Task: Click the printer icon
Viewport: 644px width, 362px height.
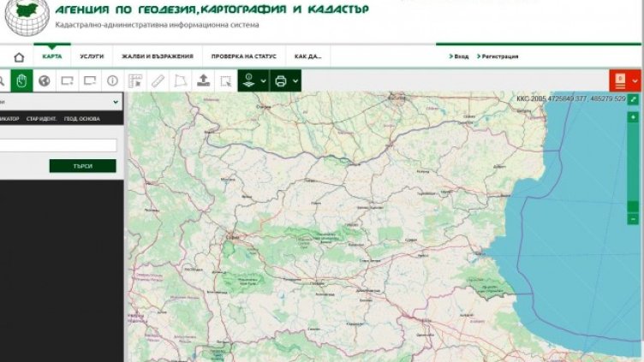Action: [281, 80]
